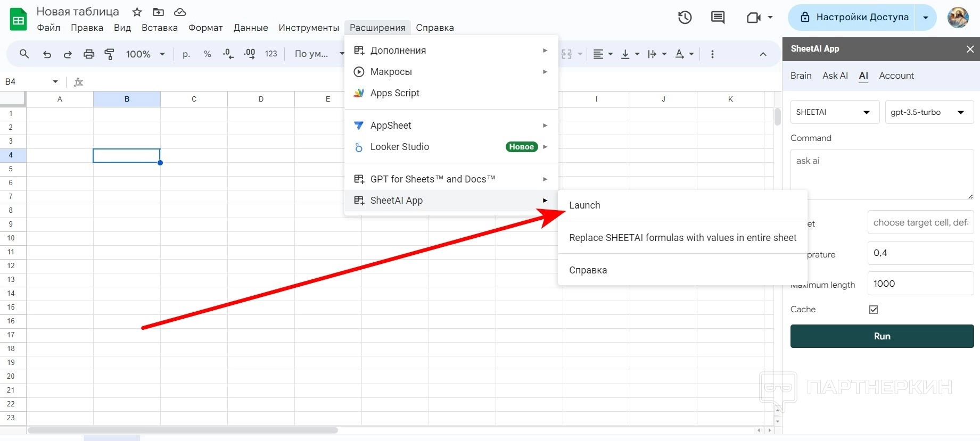The image size is (980, 441).
Task: Open Apps Script menu entry
Action: (394, 93)
